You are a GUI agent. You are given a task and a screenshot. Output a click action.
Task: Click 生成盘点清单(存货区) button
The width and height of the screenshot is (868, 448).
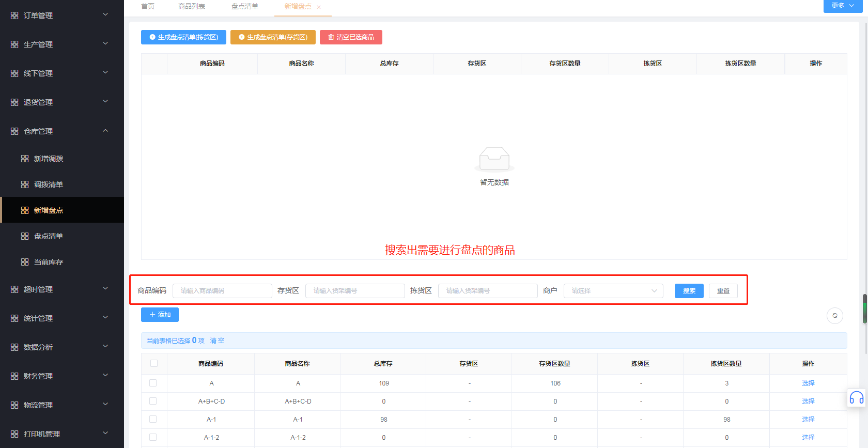click(x=273, y=37)
